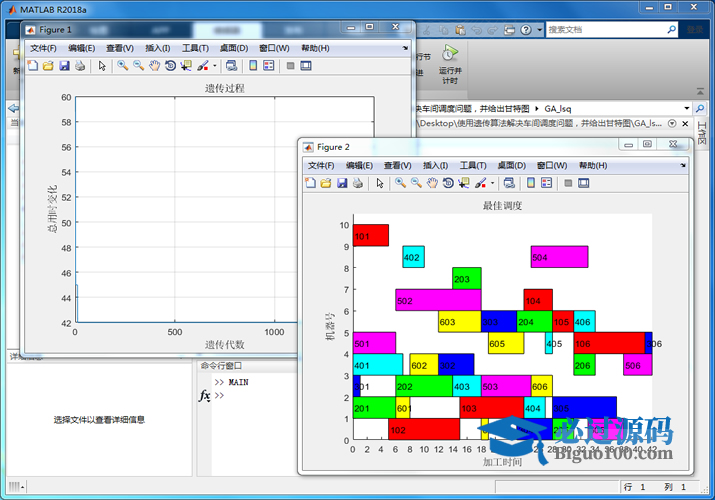Open 窗口(W) menu in Figure 1

pyautogui.click(x=274, y=48)
